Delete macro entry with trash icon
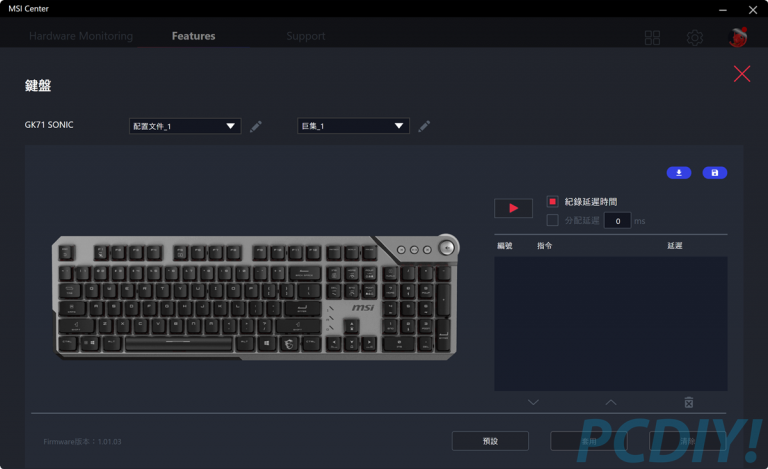This screenshot has height=469, width=768. [x=689, y=402]
